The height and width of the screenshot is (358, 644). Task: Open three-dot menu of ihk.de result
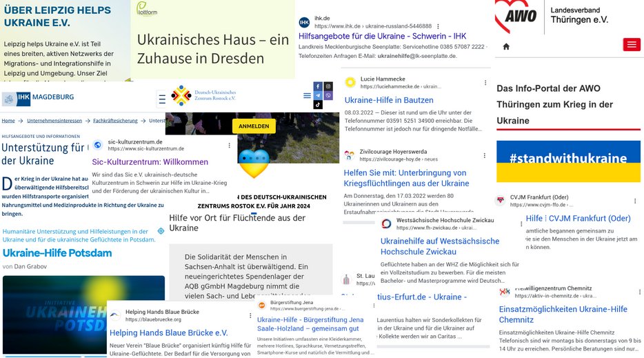[x=438, y=26]
